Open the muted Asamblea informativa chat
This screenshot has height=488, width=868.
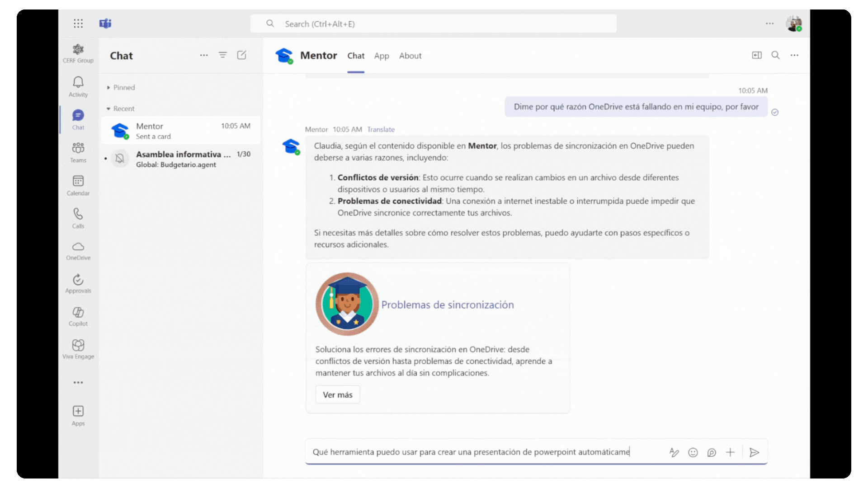[x=181, y=159]
